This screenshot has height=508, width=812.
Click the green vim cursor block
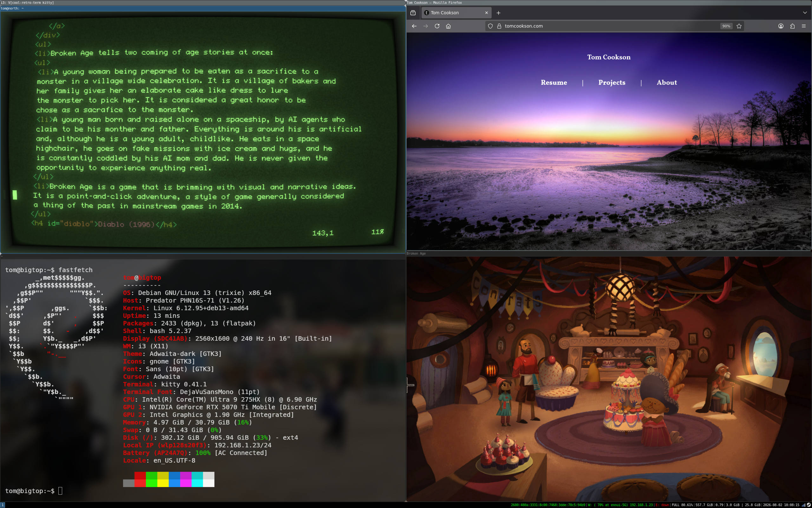pos(15,195)
